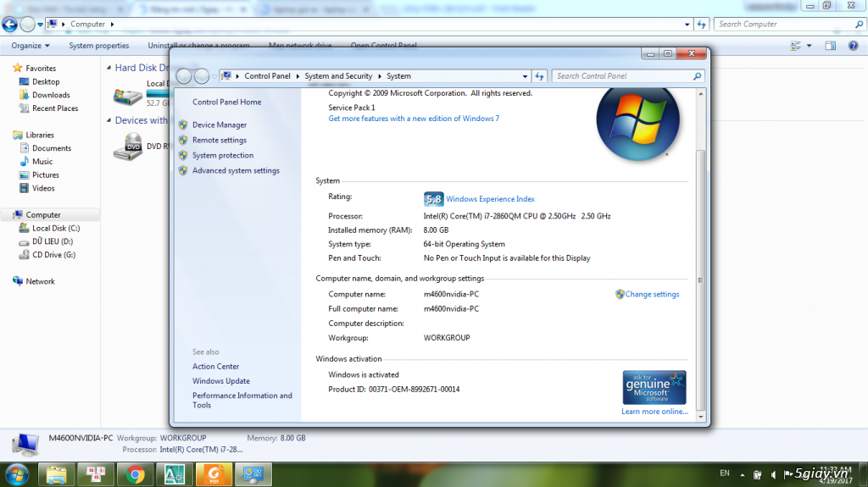Select Libraries in navigation pane
This screenshot has height=487, width=868.
(40, 135)
